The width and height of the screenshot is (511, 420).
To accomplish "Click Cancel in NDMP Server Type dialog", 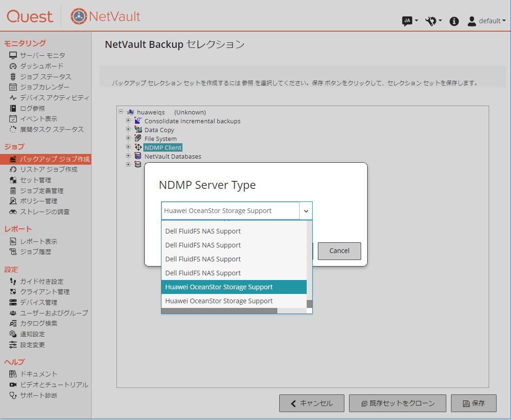I will (x=339, y=251).
